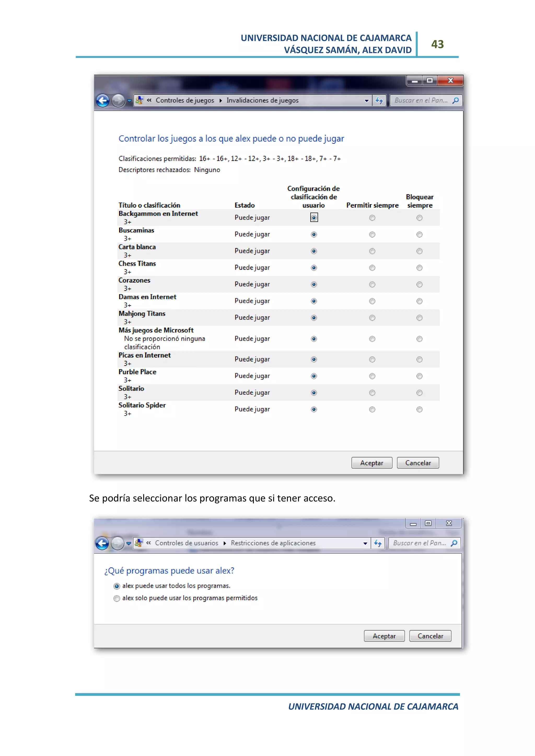Click the refresh icon in games window

[x=379, y=101]
